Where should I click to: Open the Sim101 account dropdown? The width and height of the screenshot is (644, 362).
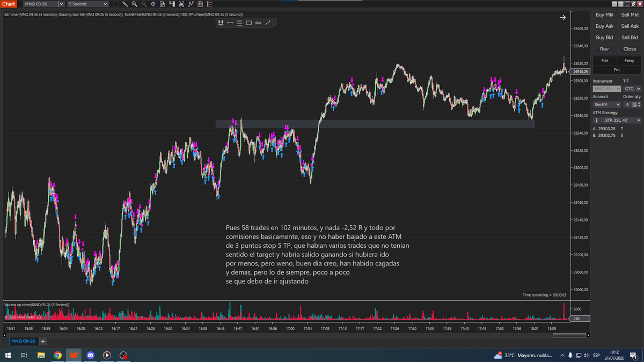point(607,105)
